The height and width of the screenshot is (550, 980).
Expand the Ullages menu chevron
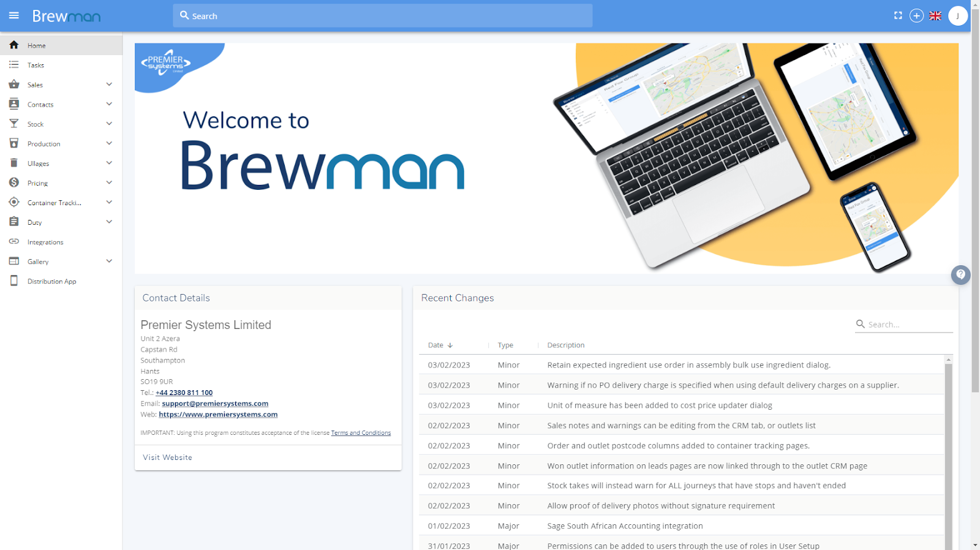click(109, 163)
